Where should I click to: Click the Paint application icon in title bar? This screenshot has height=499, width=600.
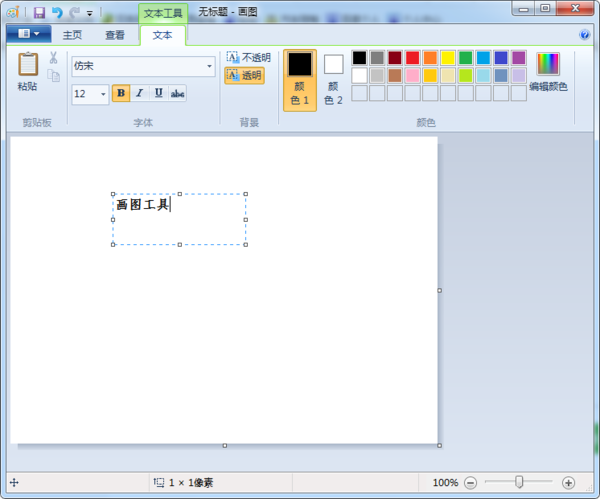pos(13,13)
